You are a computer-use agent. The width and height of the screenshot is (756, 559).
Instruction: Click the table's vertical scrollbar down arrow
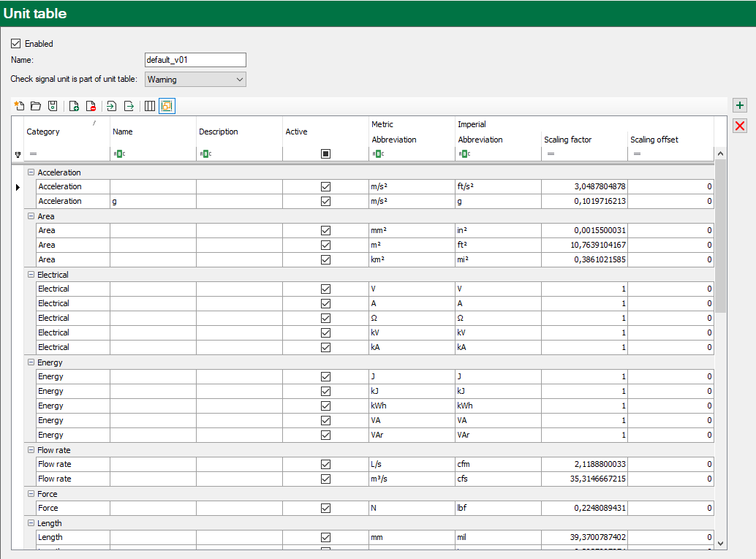point(720,543)
